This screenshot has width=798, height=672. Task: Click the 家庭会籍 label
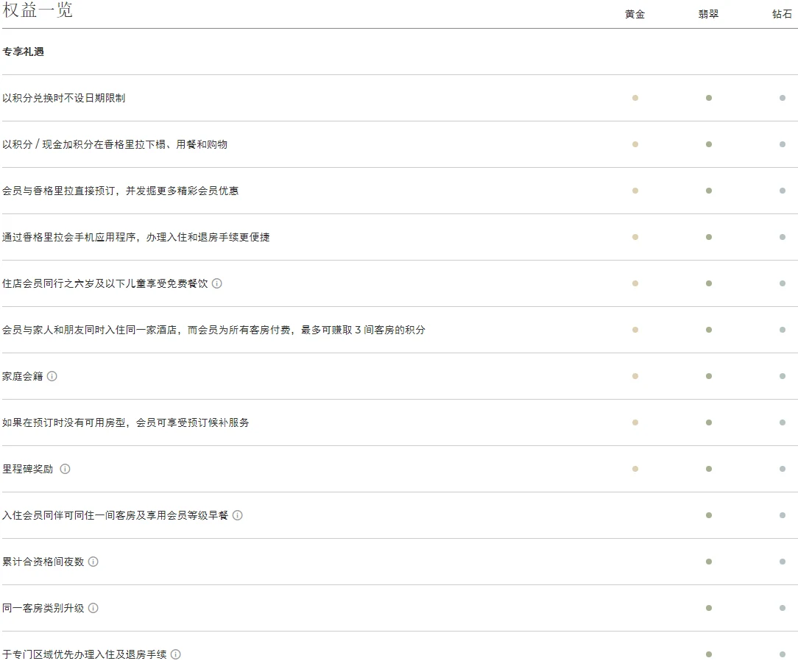[x=22, y=376]
